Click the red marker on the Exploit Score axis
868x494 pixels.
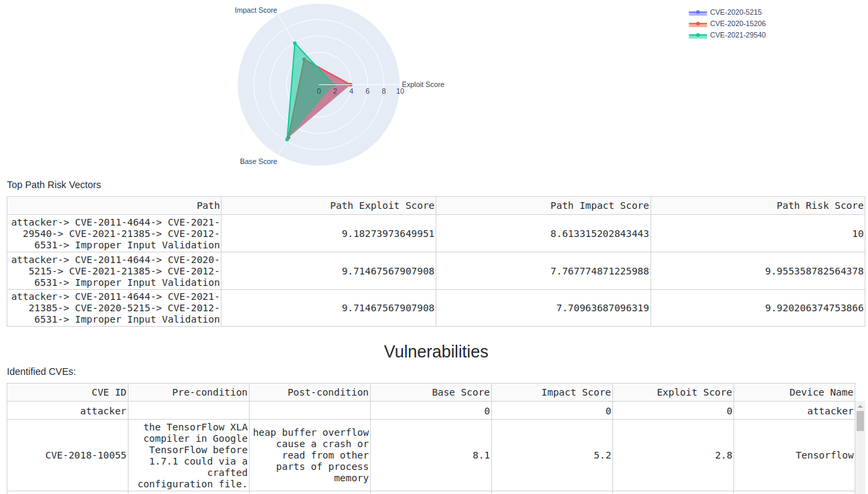(x=351, y=84)
